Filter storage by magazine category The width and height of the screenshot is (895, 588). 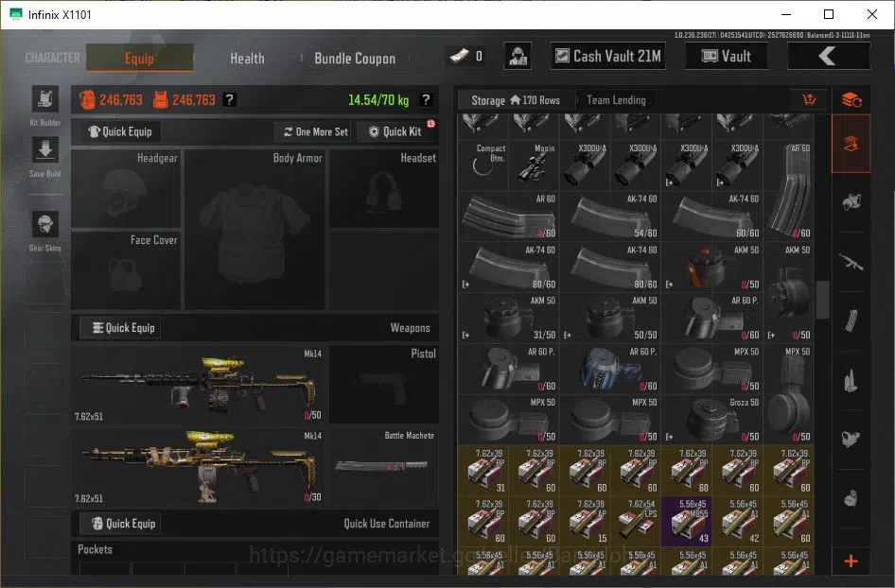coord(851,320)
